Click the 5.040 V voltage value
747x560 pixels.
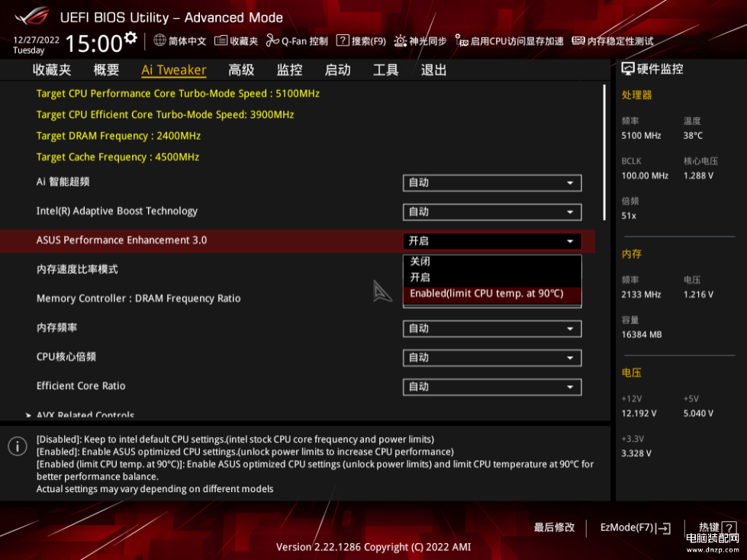(x=698, y=414)
